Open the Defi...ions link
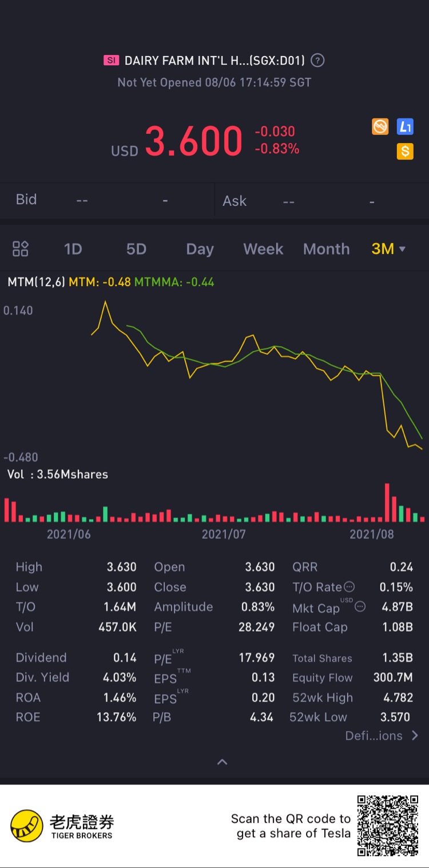Viewport: 429px width, 868px height. coord(382,736)
